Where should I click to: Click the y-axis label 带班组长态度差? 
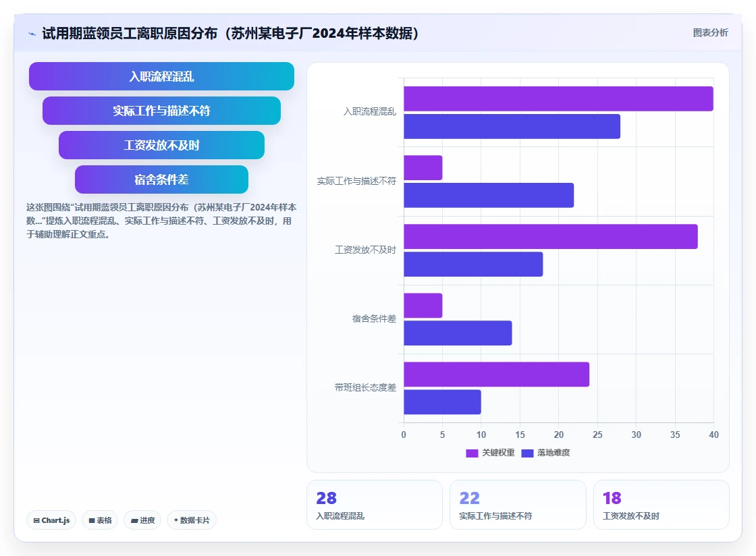[x=365, y=388]
